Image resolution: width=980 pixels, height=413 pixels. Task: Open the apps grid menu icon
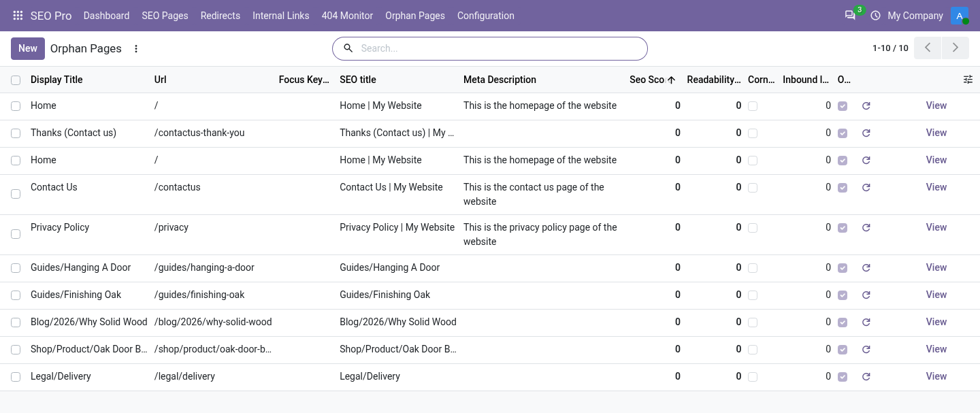click(x=18, y=16)
